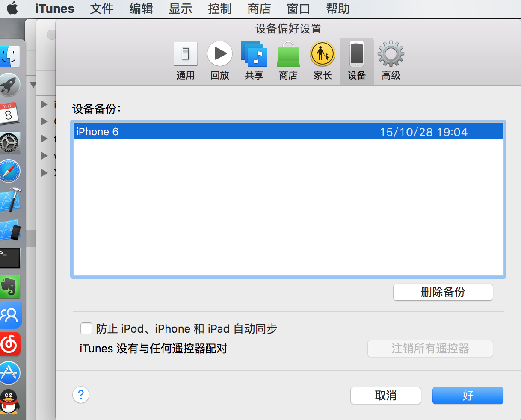Open the 通用 (General) preferences pane
This screenshot has width=521, height=420.
pyautogui.click(x=185, y=62)
